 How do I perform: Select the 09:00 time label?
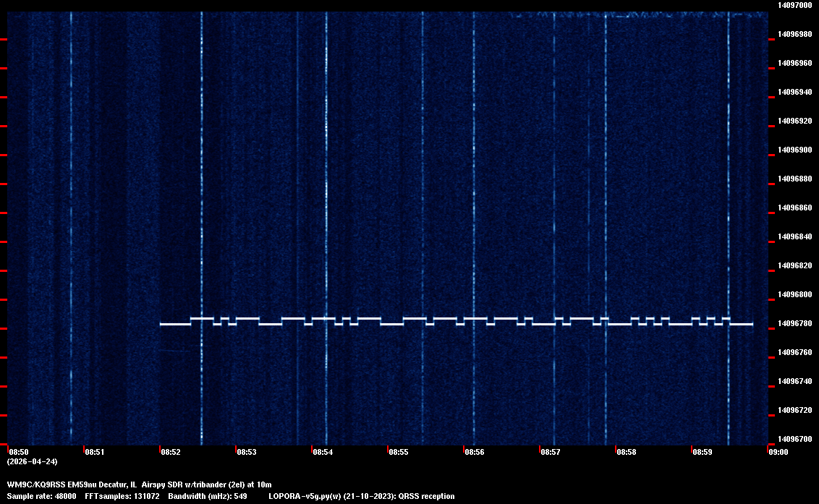[778, 452]
